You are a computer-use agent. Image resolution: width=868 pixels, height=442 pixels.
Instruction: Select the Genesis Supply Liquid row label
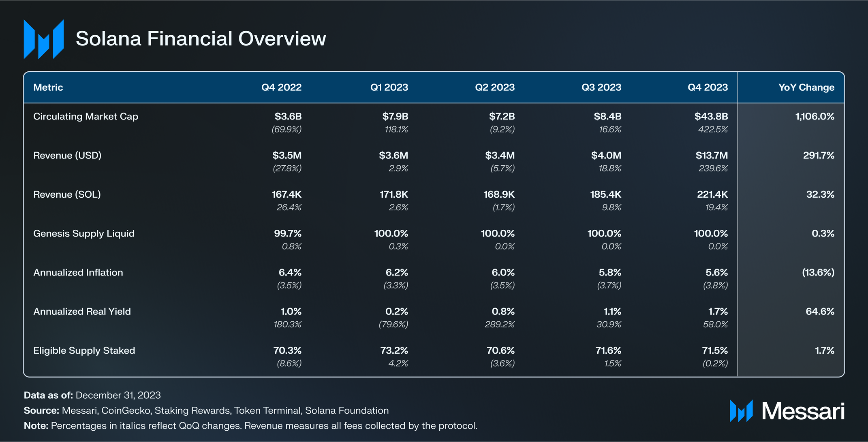click(x=84, y=234)
